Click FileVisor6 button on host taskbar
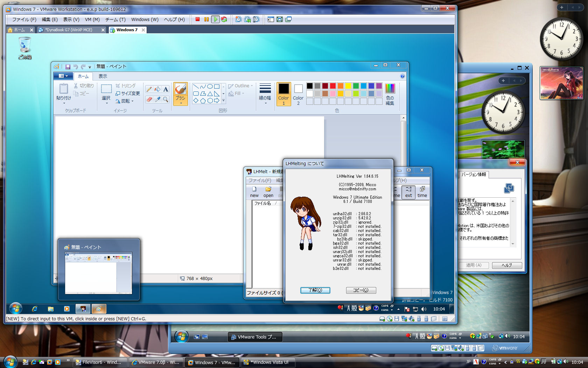The width and height of the screenshot is (588, 368). click(x=99, y=362)
